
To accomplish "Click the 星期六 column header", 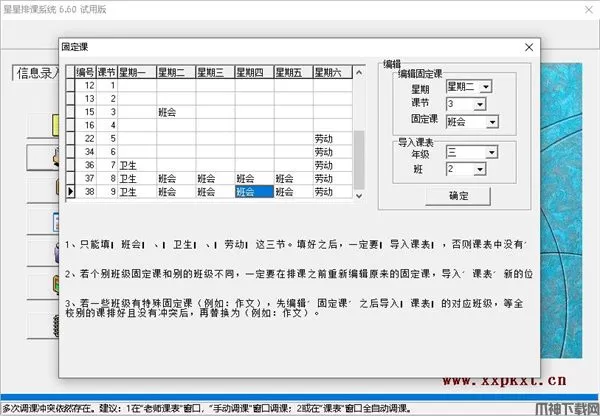I will (x=332, y=72).
